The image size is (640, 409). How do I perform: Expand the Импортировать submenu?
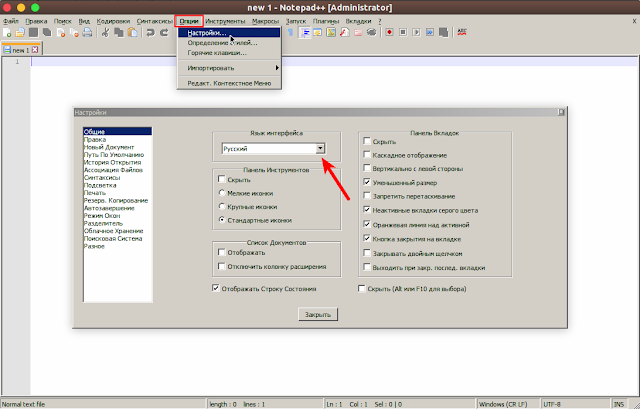click(229, 68)
